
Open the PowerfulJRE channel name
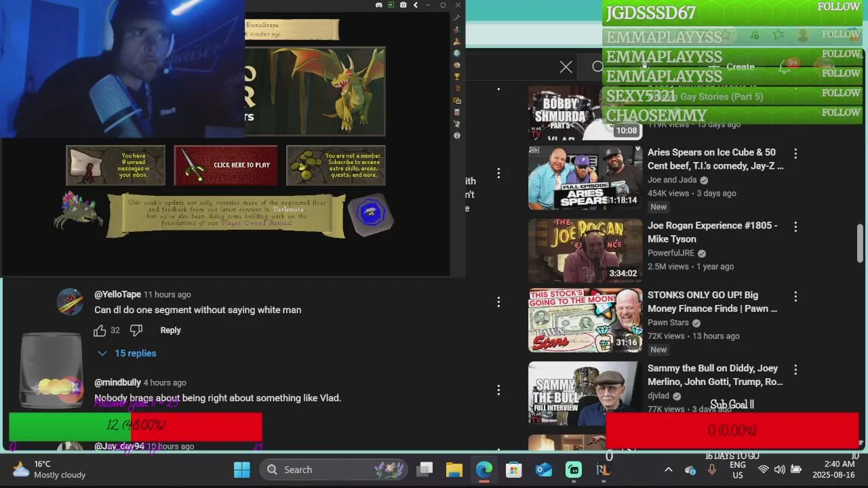[671, 253]
